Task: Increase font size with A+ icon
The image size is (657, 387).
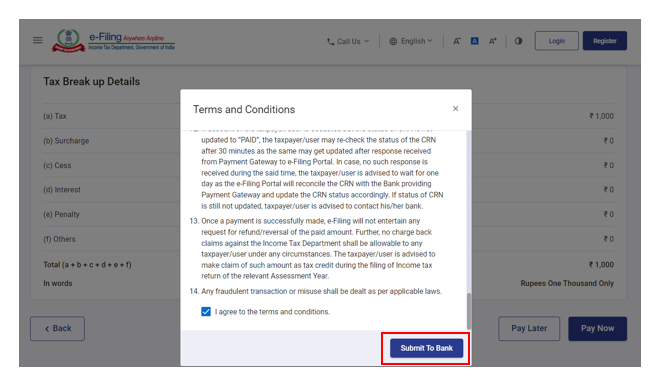Action: coord(493,41)
